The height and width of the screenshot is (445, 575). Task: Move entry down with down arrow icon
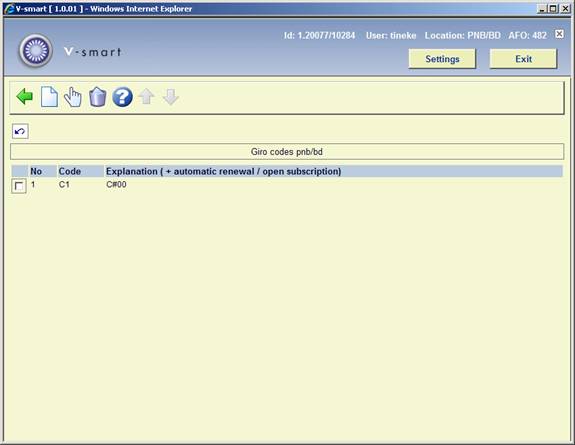pyautogui.click(x=171, y=97)
